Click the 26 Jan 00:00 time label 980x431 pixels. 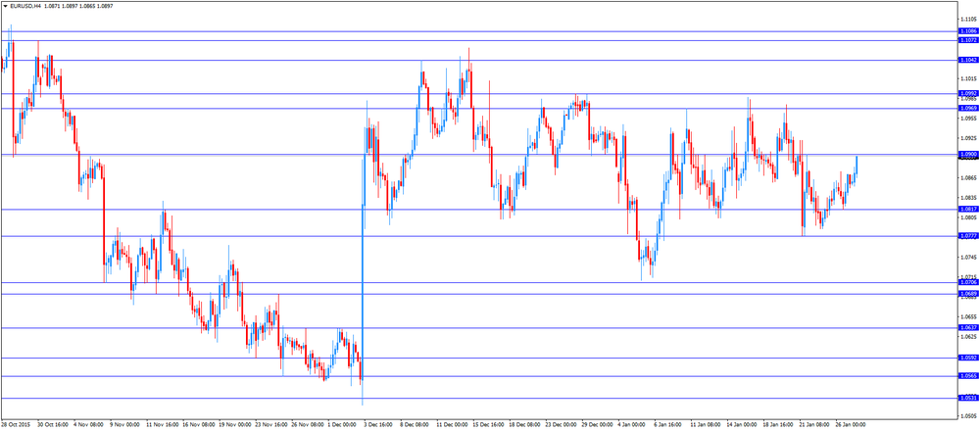click(x=852, y=424)
